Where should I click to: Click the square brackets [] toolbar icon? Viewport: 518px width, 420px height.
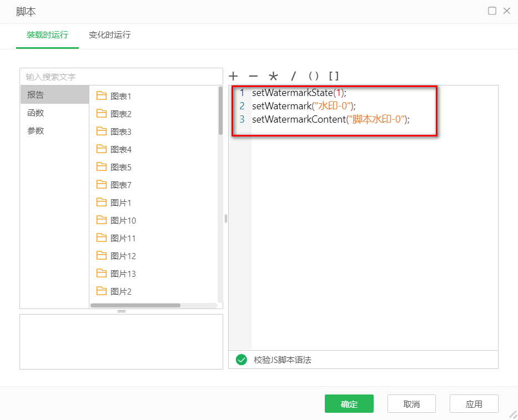click(x=334, y=76)
